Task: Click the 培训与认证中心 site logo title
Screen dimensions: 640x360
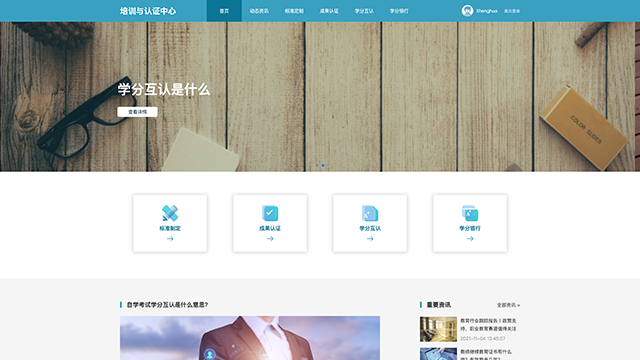Action: pyautogui.click(x=148, y=11)
